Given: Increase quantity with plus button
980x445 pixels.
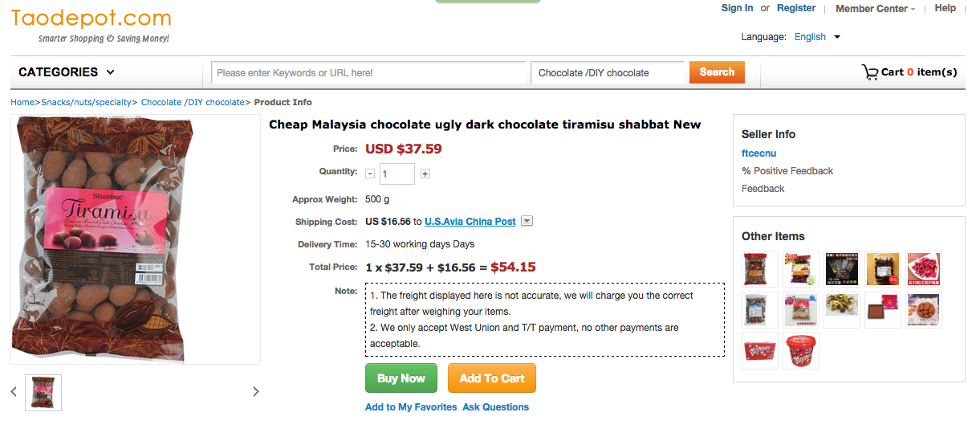Looking at the screenshot, I should tap(425, 174).
